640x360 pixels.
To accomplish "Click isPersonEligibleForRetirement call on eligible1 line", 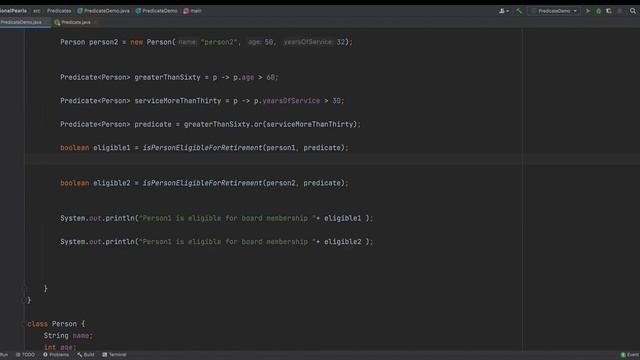I will 202,148.
